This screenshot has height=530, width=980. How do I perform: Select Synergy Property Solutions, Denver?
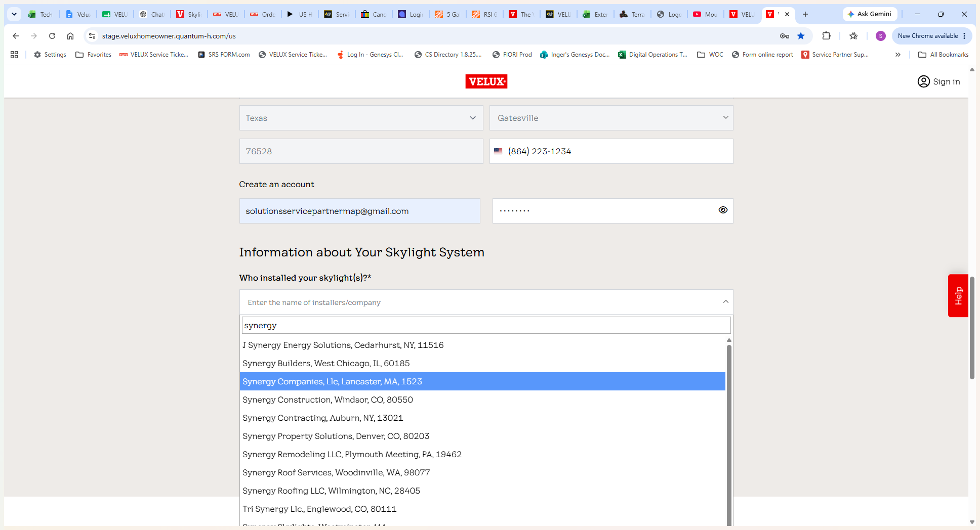pos(482,436)
